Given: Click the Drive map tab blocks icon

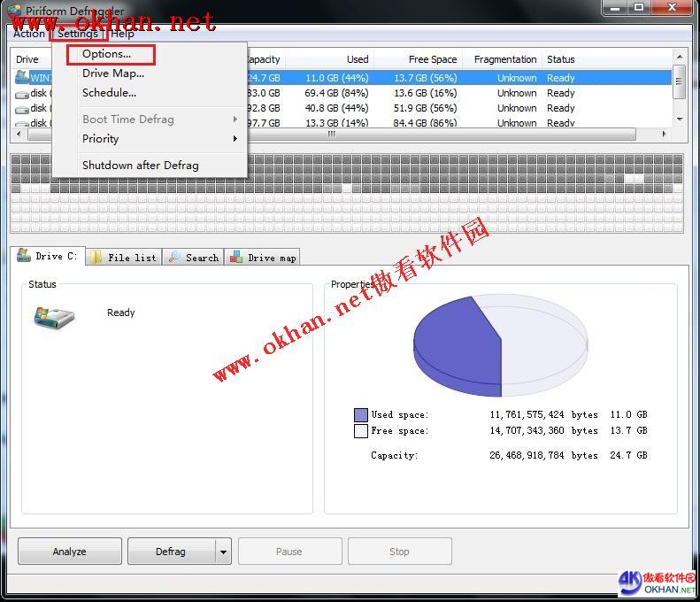Looking at the screenshot, I should click(x=236, y=258).
